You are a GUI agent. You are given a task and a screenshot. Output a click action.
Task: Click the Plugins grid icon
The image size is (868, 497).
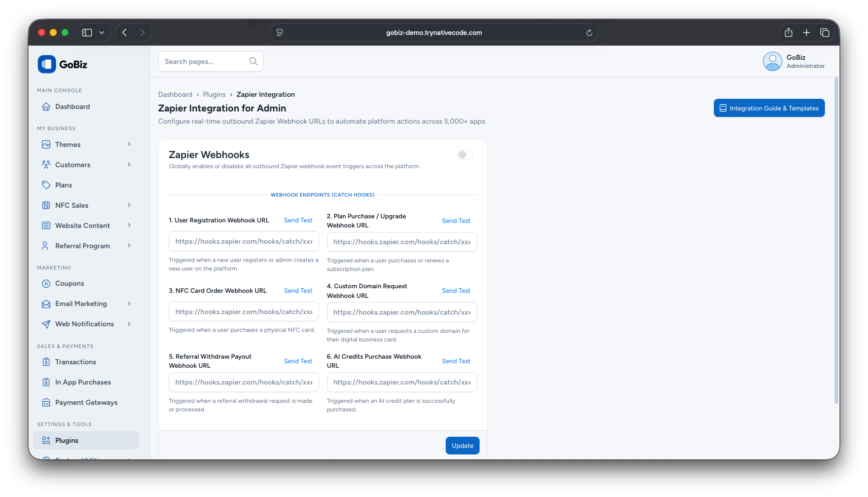point(46,440)
